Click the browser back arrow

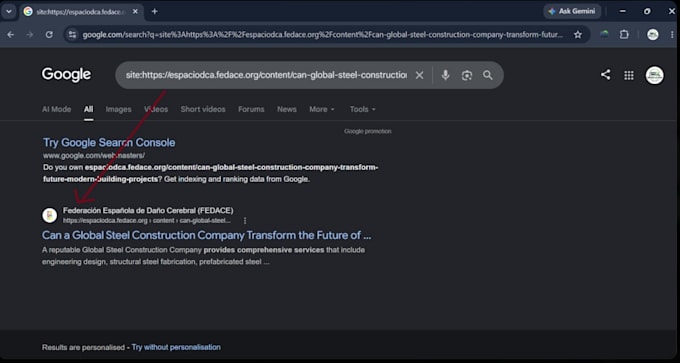[x=11, y=35]
